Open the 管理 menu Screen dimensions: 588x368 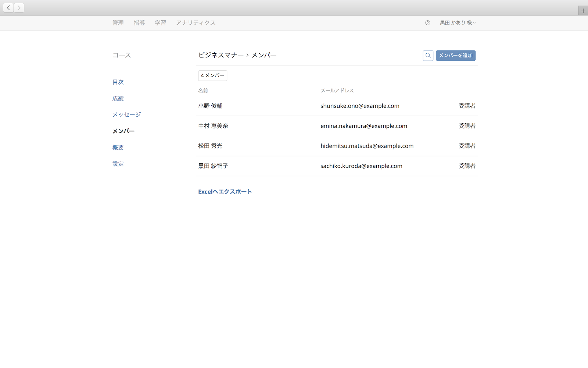point(118,23)
